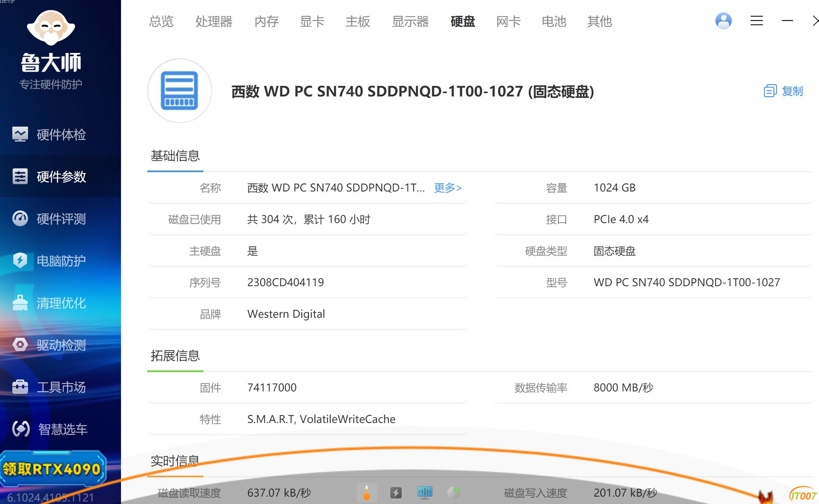Click read speed 637.07 kB/秒
Screen dimensions: 819x504
279,493
